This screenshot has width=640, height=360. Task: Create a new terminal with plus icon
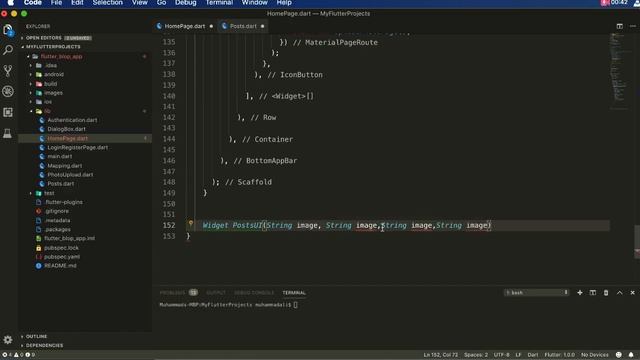tap(580, 293)
